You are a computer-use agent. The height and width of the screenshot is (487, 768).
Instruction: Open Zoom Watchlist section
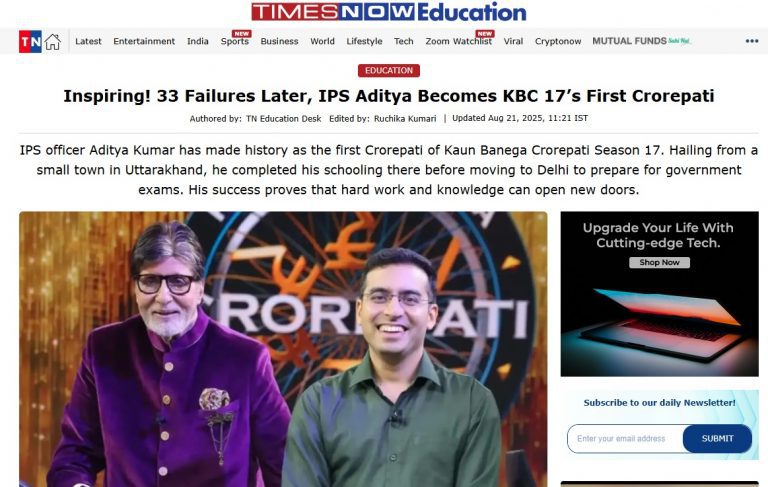(459, 40)
